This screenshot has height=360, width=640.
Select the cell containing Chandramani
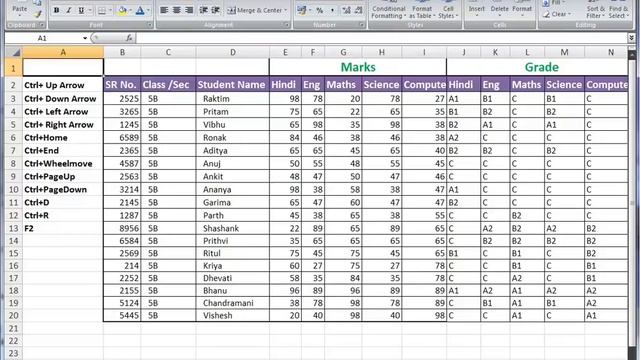pyautogui.click(x=233, y=303)
